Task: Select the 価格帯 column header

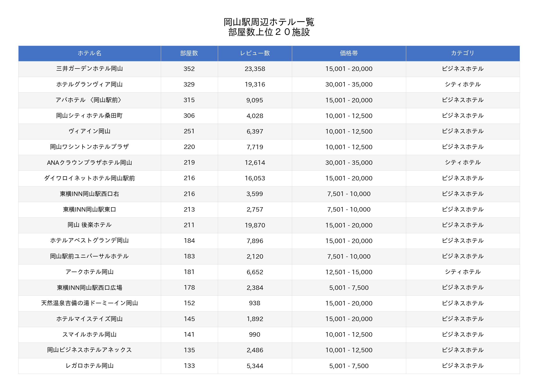Action: (349, 53)
